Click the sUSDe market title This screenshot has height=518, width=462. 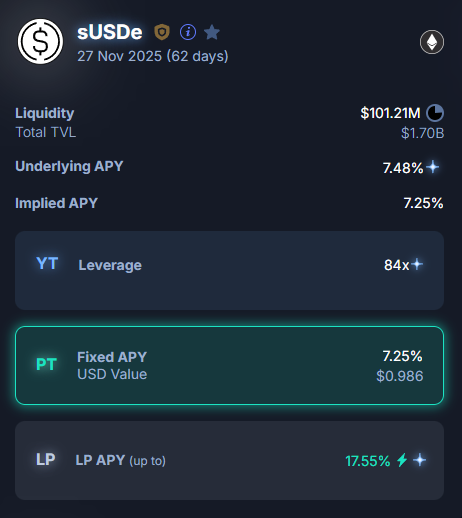(110, 32)
